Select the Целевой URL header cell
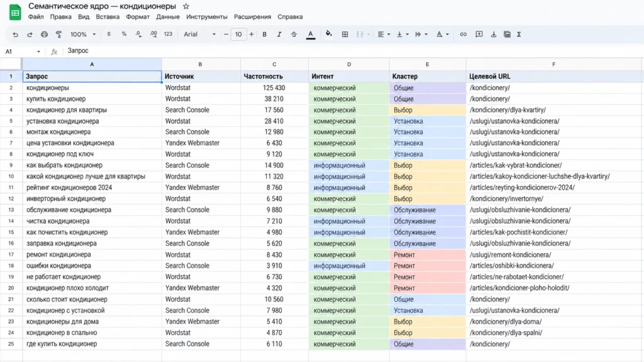This screenshot has width=644, height=362. (553, 76)
